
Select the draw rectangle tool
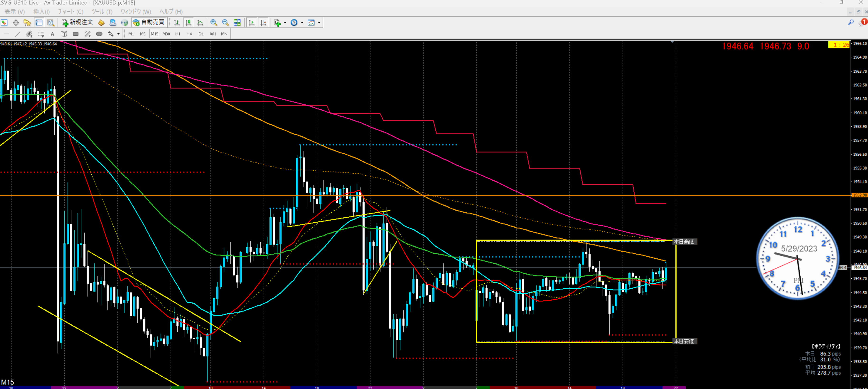pyautogui.click(x=76, y=34)
